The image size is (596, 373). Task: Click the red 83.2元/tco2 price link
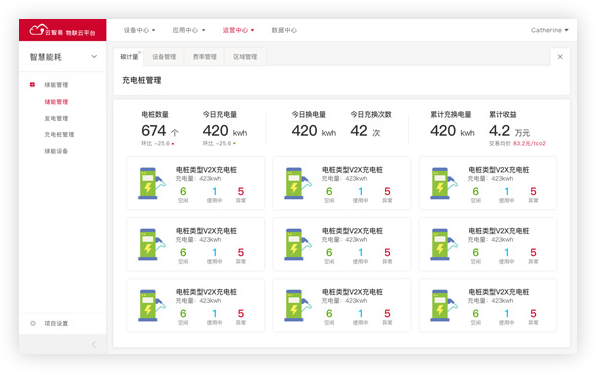click(529, 143)
